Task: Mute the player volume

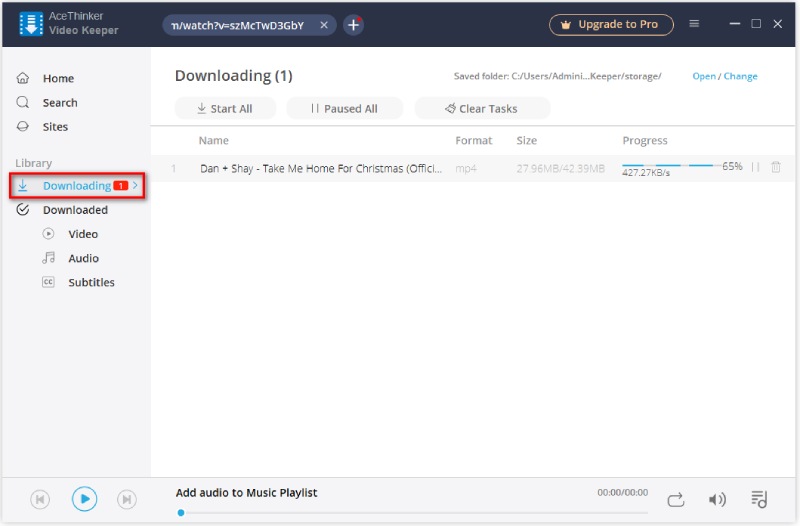Action: click(717, 499)
